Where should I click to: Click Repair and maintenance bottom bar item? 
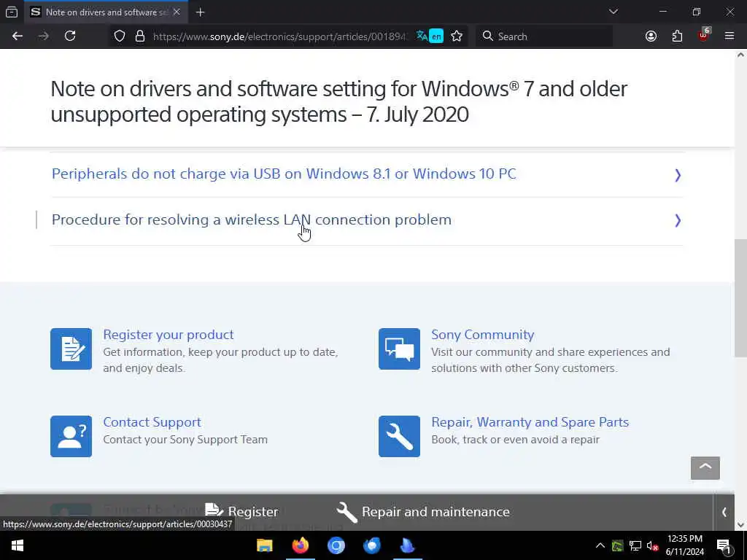tap(423, 512)
